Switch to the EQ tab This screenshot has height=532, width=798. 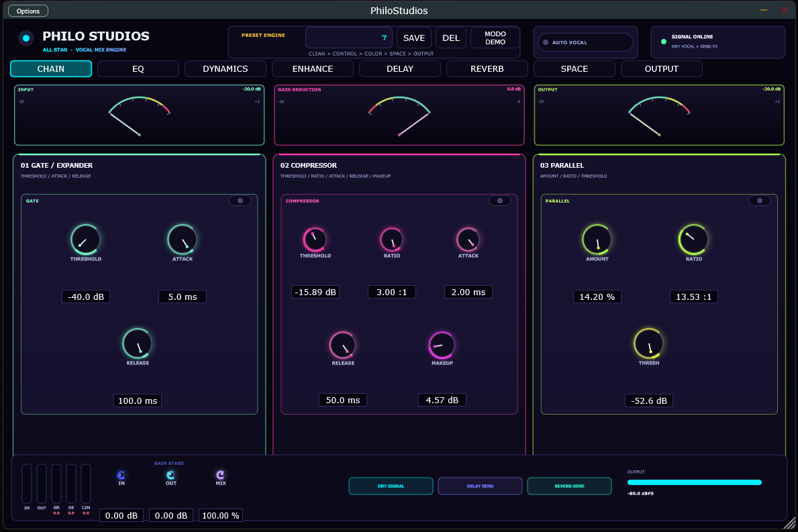click(x=138, y=68)
